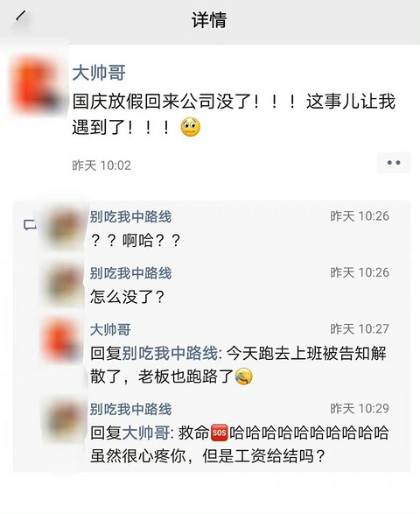The height and width of the screenshot is (514, 420).
Task: Open 大帅哥's post avatar
Action: tap(37, 86)
